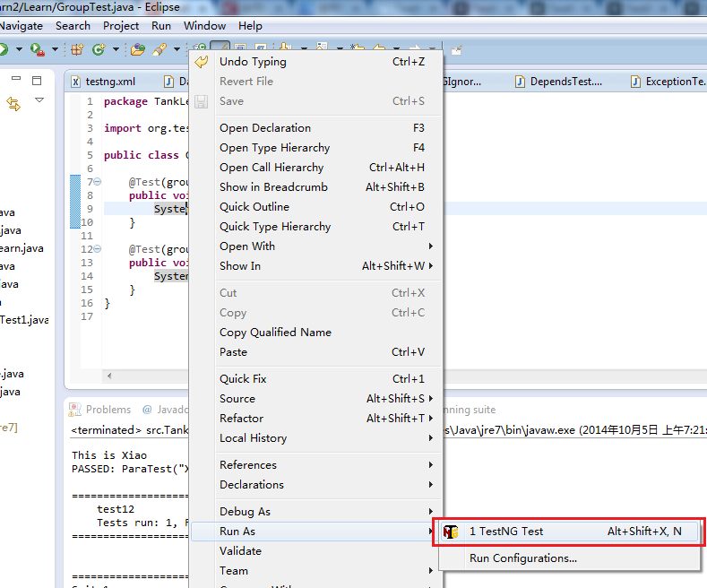Image resolution: width=707 pixels, height=588 pixels.
Task: Click the Open Type toolbar icon
Action: pyautogui.click(x=137, y=49)
